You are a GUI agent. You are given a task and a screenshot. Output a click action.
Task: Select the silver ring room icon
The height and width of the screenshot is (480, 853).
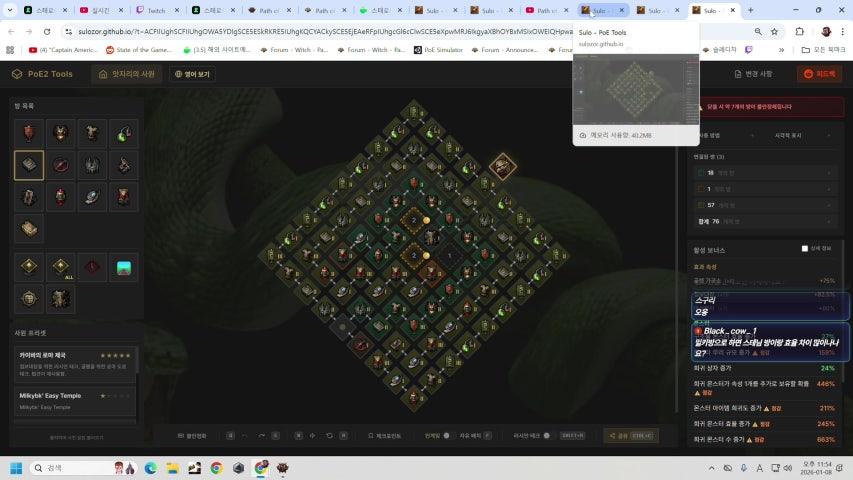92,196
